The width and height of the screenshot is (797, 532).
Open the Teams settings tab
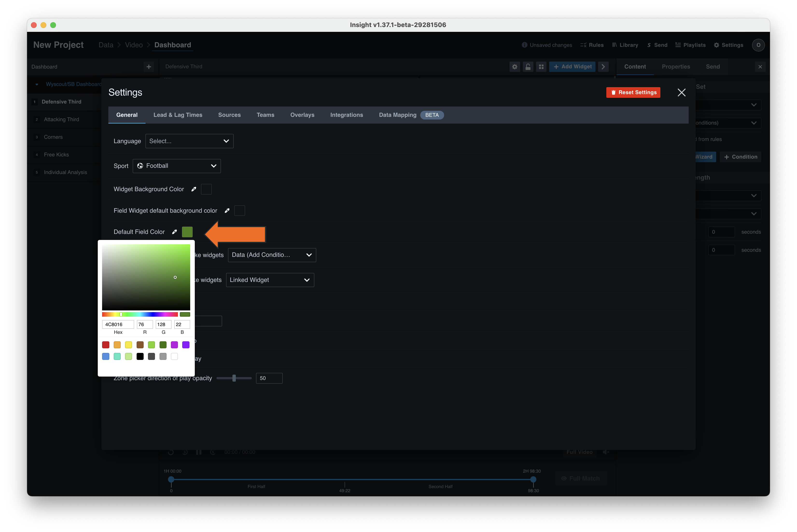coord(265,115)
